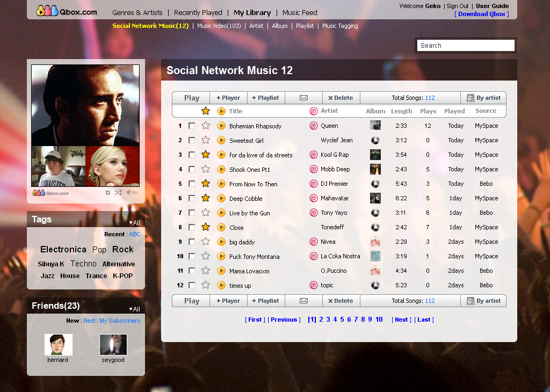Expand the Friends All dropdown
The image size is (550, 392).
pyautogui.click(x=134, y=309)
